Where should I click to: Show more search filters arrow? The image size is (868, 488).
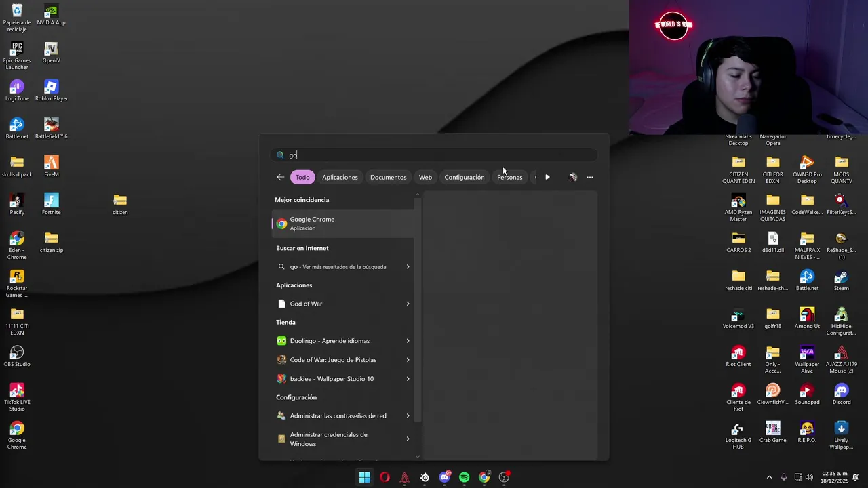pos(547,177)
